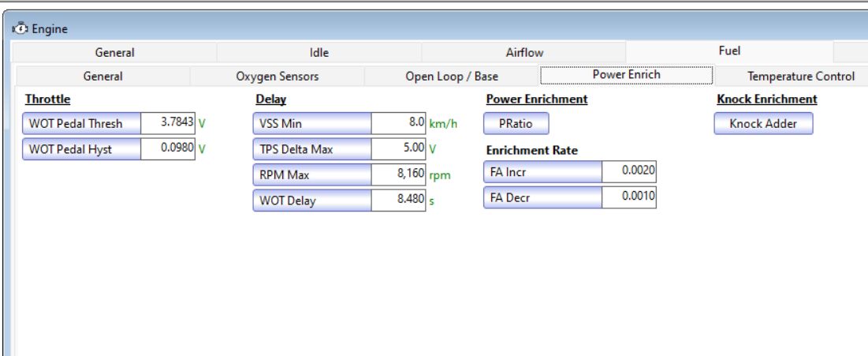This screenshot has height=356, width=868.
Task: Click the WOT Delay label button
Action: (311, 200)
